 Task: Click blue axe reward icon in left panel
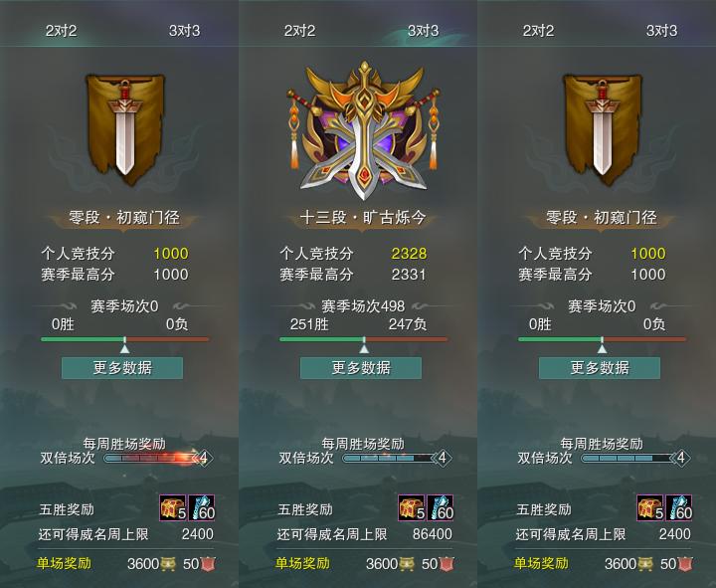(201, 507)
